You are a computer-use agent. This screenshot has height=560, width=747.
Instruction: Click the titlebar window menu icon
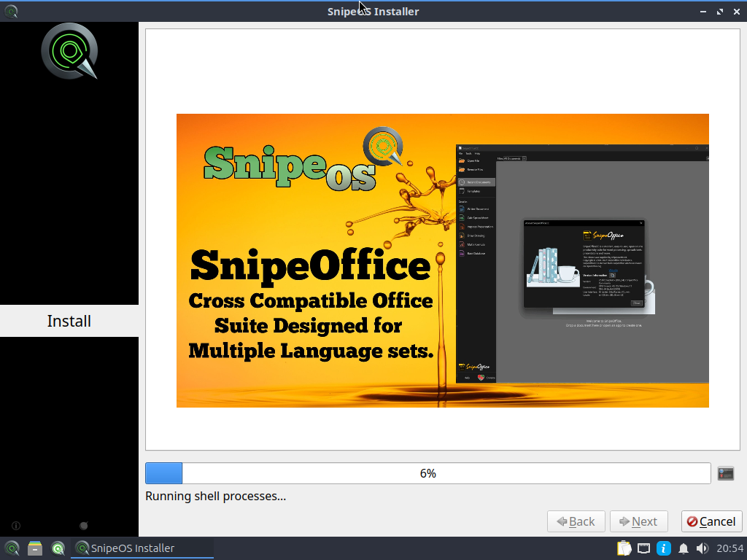11,11
